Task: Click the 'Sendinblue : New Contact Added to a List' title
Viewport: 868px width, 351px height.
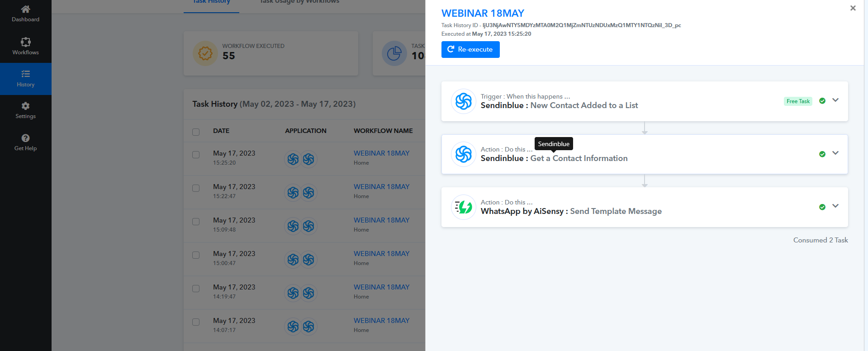Action: 559,105
